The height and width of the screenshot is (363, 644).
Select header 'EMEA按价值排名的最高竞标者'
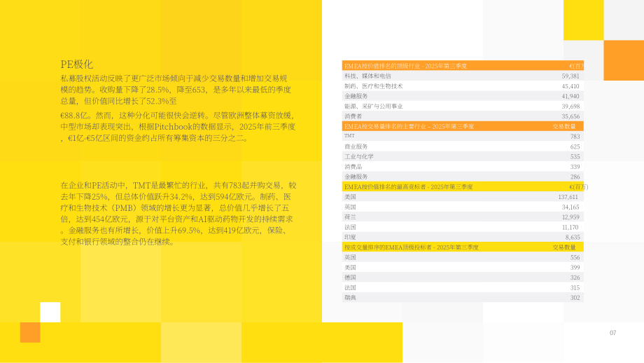409,186
